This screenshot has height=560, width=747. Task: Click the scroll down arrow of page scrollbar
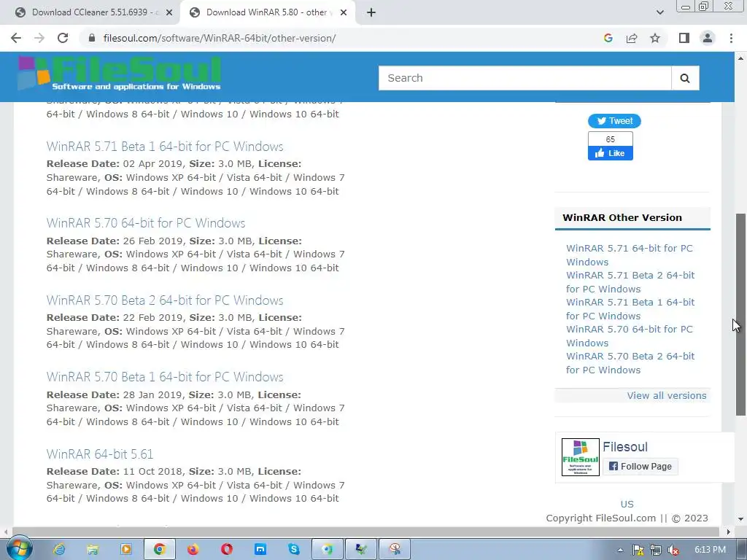[x=740, y=518]
